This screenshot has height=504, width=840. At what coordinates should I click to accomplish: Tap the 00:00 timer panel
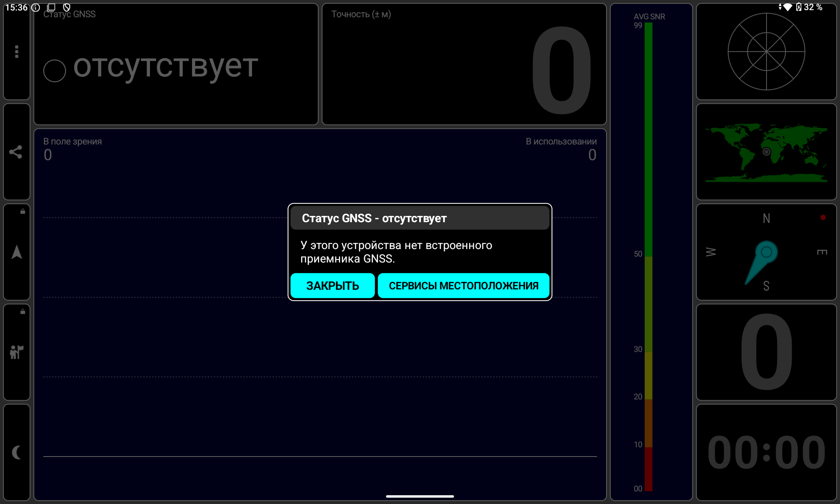[x=766, y=452]
